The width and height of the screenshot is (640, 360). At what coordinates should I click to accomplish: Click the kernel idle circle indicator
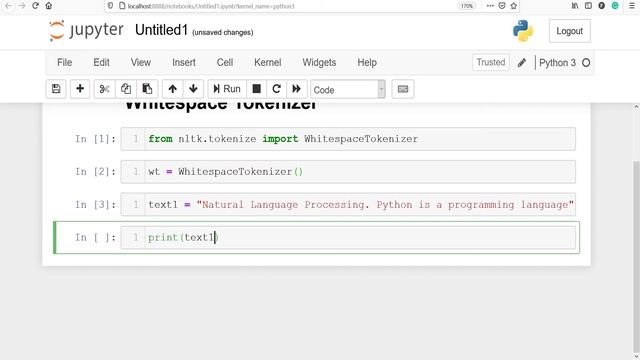click(x=586, y=63)
